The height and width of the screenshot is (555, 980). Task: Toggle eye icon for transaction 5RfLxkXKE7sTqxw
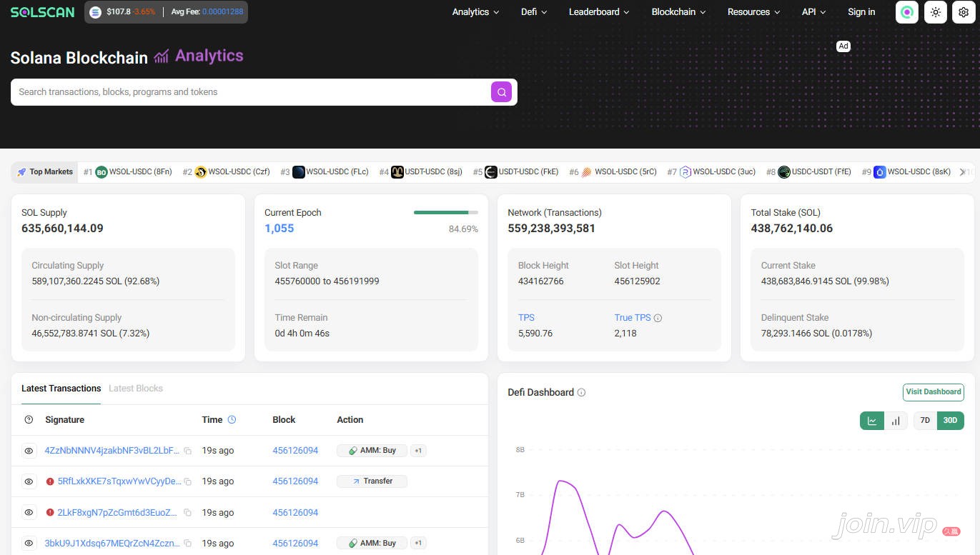tap(29, 481)
